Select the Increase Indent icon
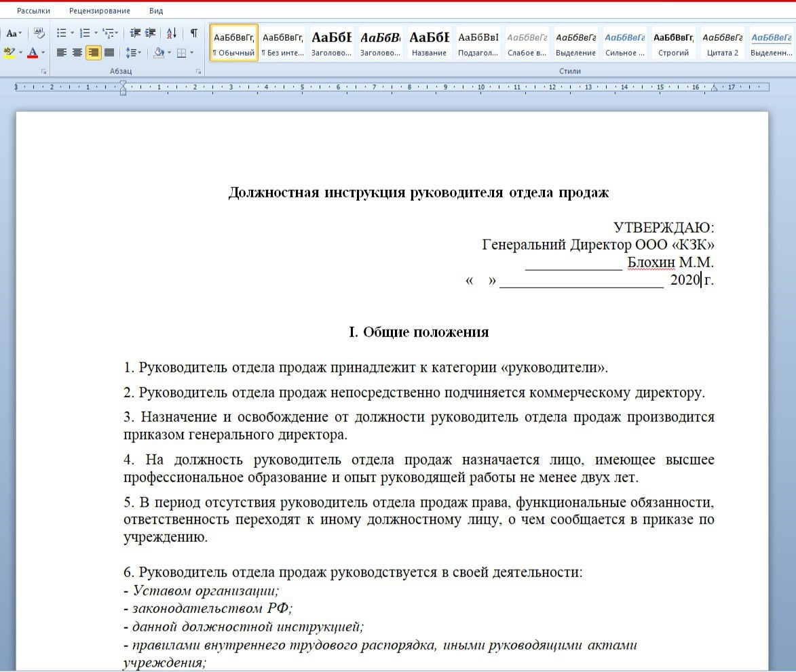 (x=149, y=33)
